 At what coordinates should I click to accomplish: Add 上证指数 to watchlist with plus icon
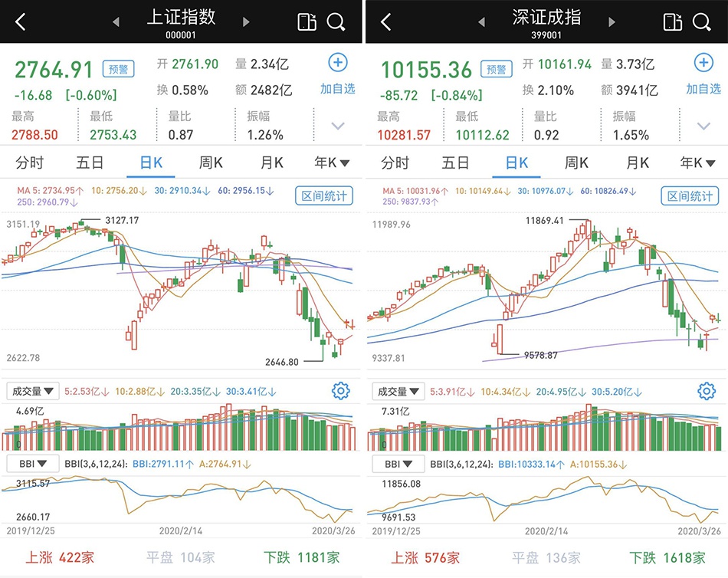pyautogui.click(x=338, y=62)
